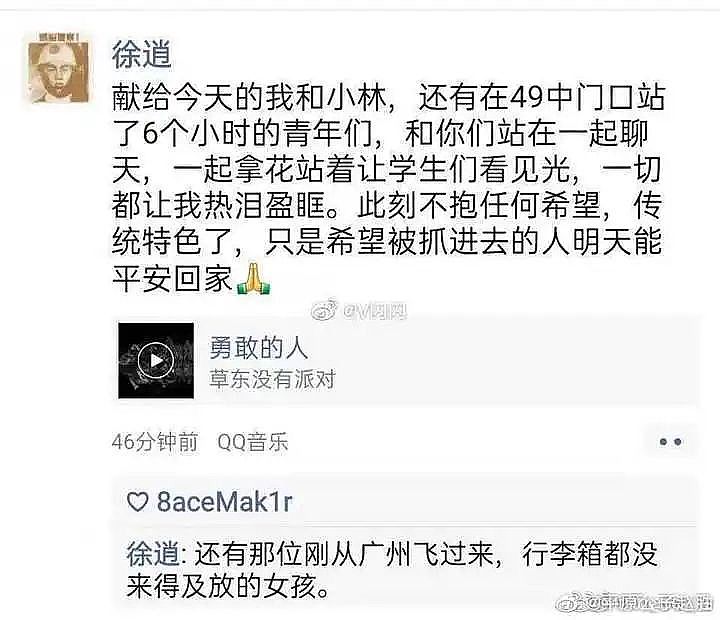Click the Weibo logo in the center watermark
This screenshot has height=620, width=720.
click(x=324, y=310)
